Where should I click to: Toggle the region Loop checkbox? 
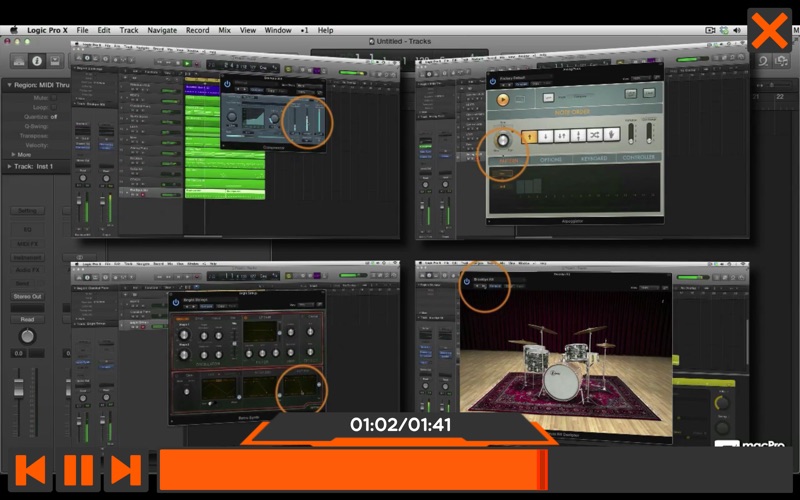[54, 107]
